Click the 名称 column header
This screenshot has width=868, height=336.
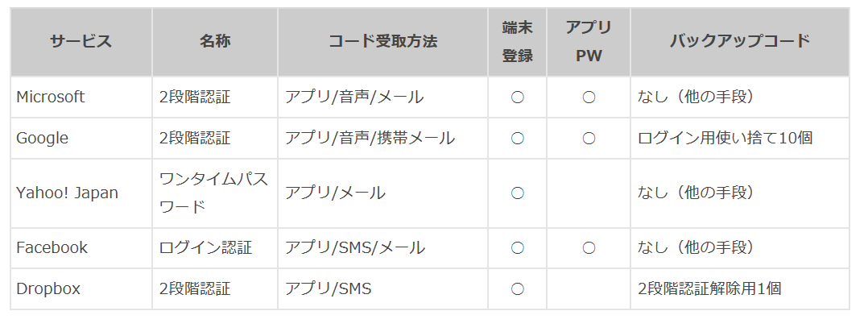pos(215,42)
